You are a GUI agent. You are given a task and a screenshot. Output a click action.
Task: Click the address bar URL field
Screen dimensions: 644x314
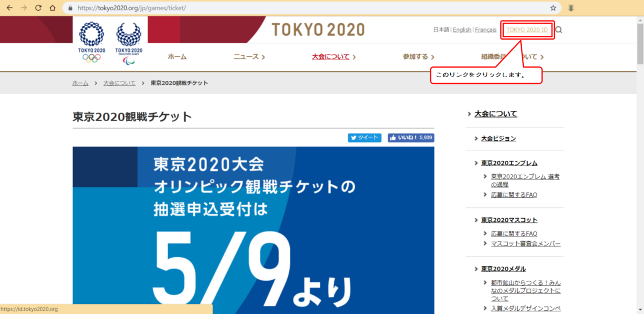[311, 8]
